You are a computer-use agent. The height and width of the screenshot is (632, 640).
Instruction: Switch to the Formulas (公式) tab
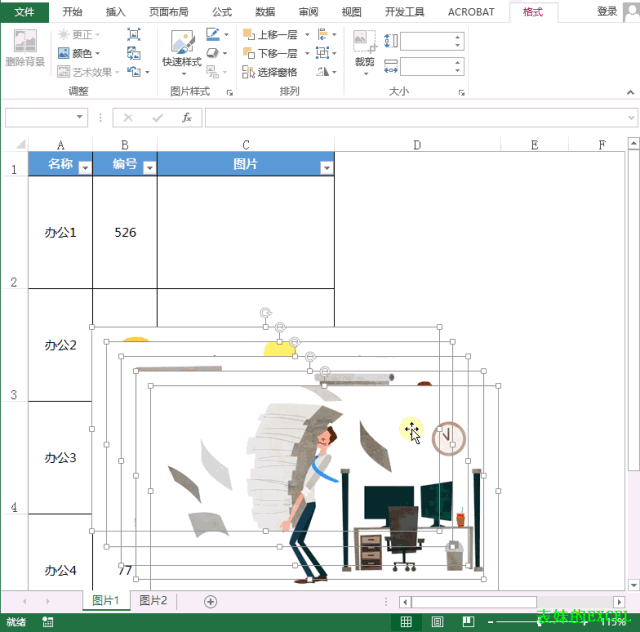(222, 12)
